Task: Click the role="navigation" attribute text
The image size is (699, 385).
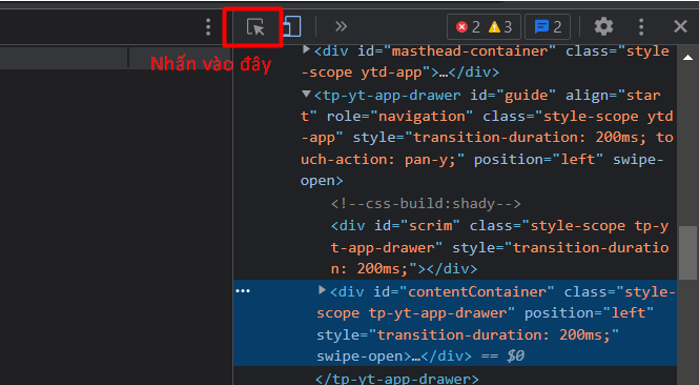Action: point(399,117)
